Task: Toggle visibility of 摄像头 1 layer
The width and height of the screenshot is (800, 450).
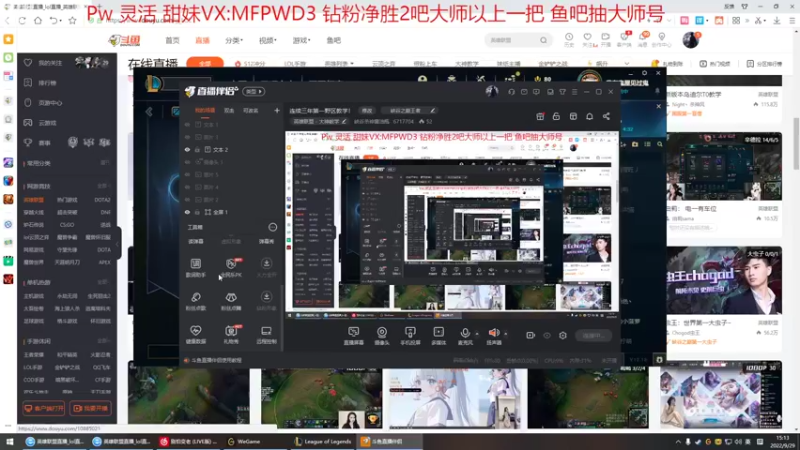Action: [187, 162]
